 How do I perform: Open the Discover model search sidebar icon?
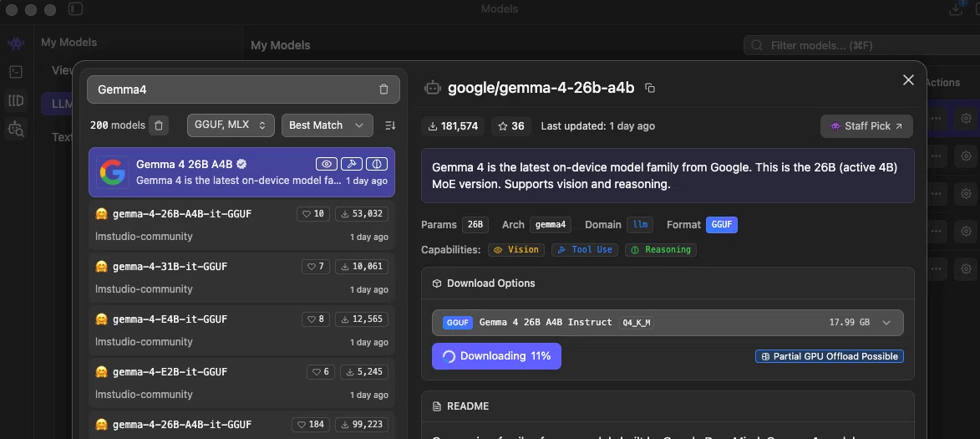[16, 130]
